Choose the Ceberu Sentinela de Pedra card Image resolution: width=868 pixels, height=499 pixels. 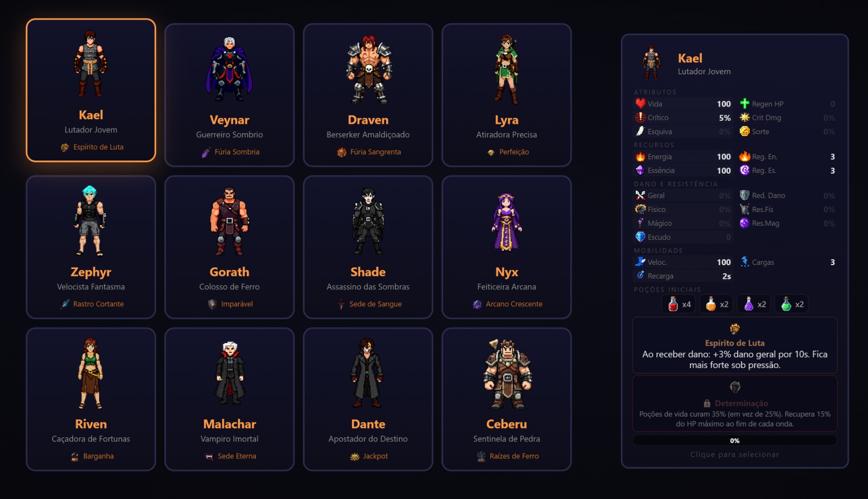(x=507, y=399)
